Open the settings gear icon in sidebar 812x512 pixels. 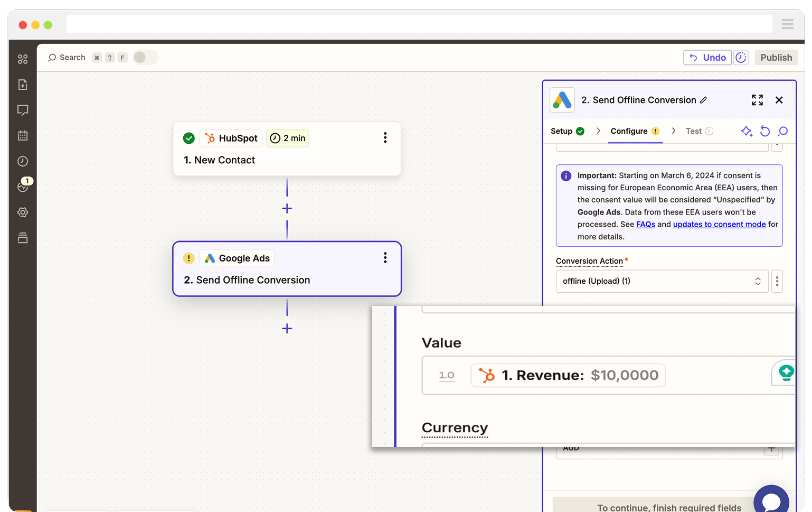coord(23,212)
